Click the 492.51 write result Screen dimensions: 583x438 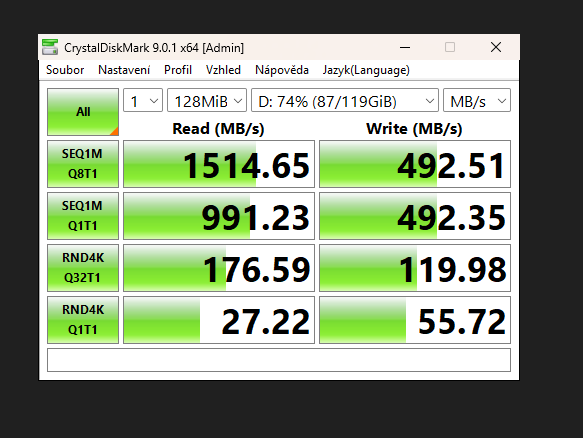pyautogui.click(x=415, y=164)
